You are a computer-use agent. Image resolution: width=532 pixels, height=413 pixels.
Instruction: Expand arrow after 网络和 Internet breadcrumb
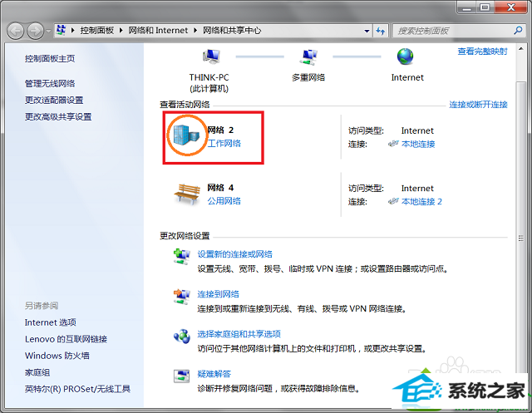[x=195, y=31]
